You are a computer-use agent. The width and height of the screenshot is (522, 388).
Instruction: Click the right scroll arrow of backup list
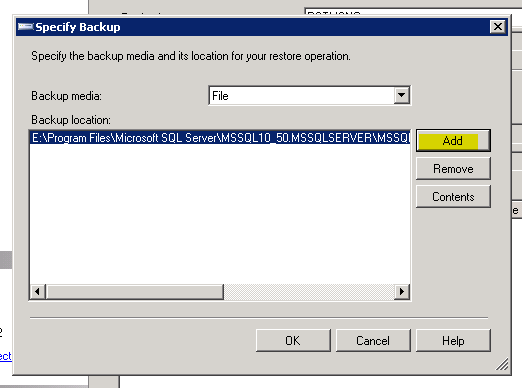point(402,292)
